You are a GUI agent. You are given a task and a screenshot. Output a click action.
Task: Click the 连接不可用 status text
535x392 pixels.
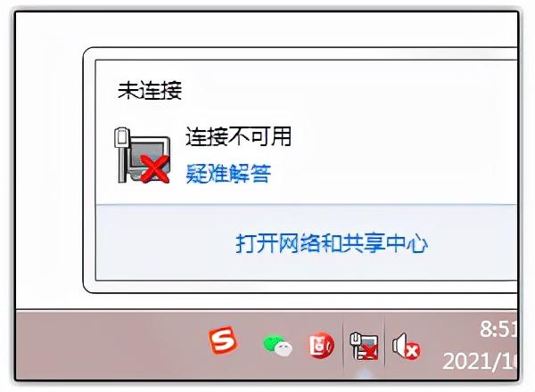point(238,136)
